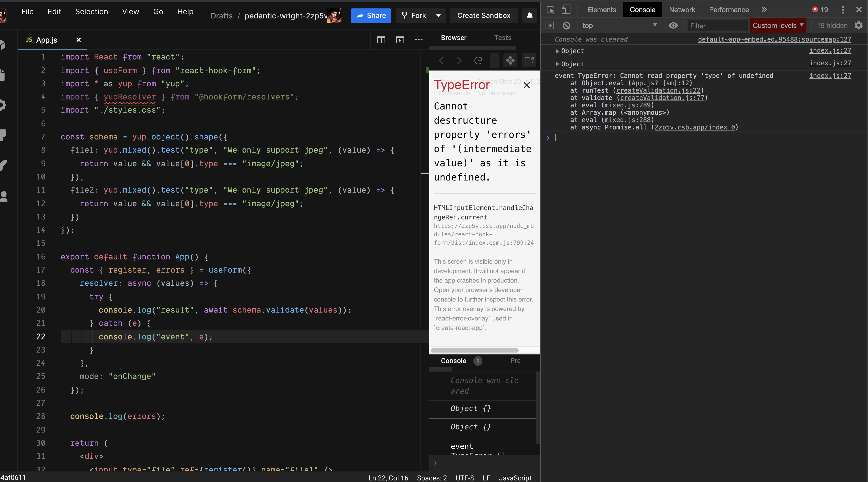Open DevTools settings gear
Viewport: 868px width, 482px height.
tap(859, 25)
